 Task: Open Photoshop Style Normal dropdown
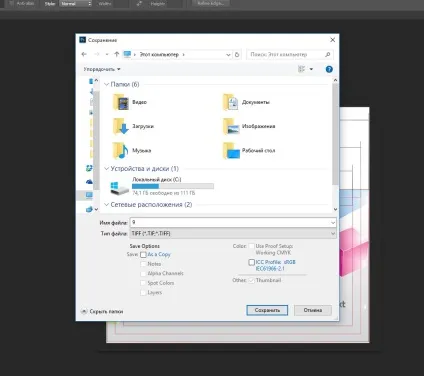76,4
